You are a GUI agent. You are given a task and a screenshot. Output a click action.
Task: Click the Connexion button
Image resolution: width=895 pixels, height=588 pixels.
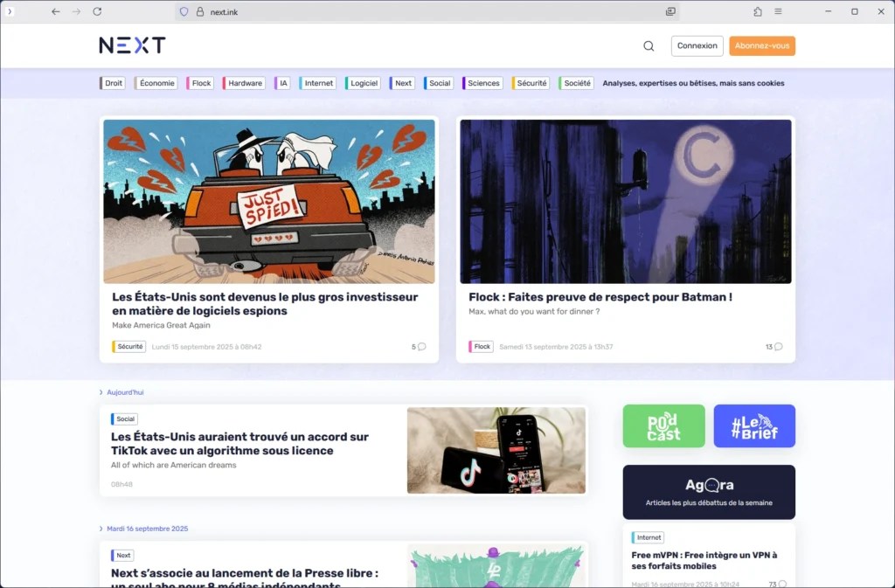tap(697, 45)
